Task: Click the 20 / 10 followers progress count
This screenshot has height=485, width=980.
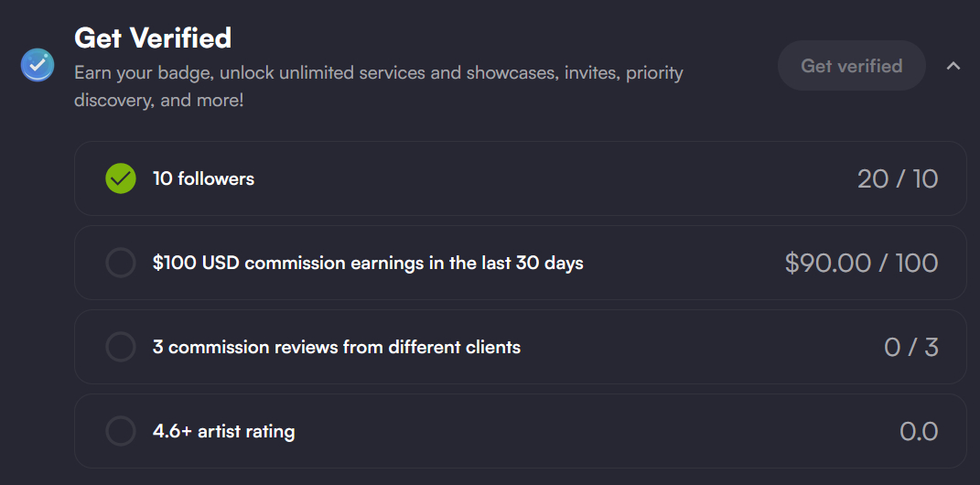Action: point(897,178)
